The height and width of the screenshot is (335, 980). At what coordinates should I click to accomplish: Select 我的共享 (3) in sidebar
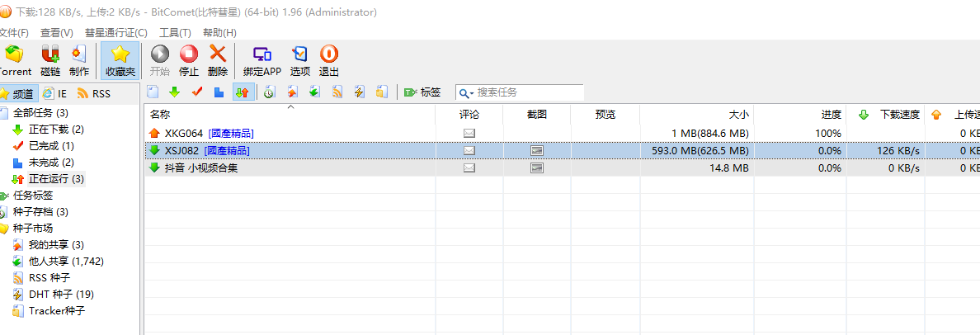point(56,244)
